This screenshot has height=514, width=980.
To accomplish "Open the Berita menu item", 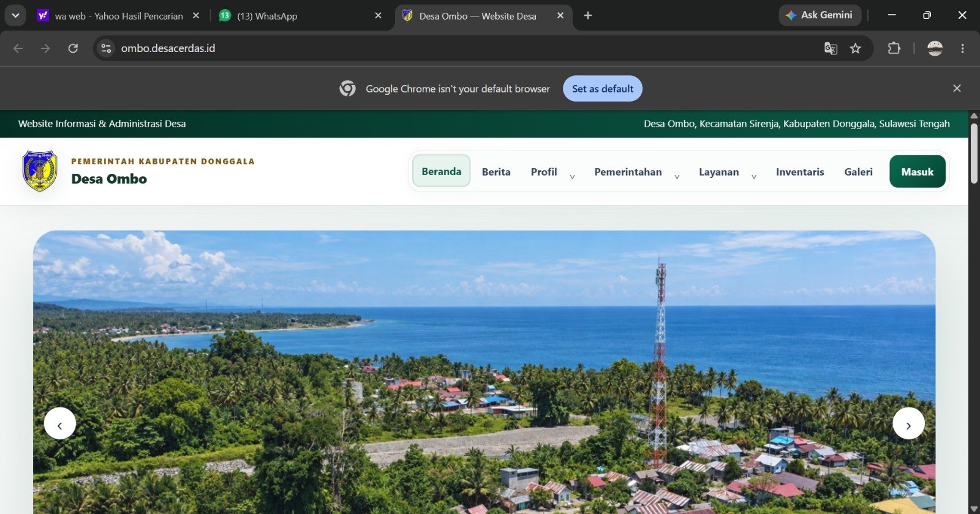I will pyautogui.click(x=496, y=172).
